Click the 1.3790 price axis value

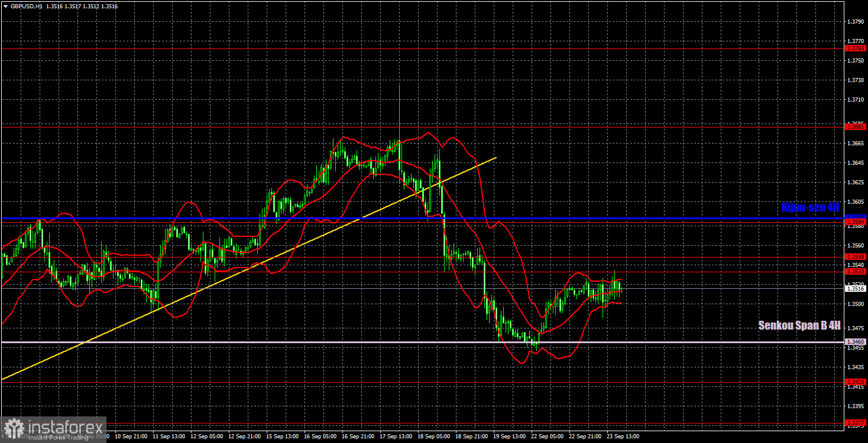(x=856, y=22)
